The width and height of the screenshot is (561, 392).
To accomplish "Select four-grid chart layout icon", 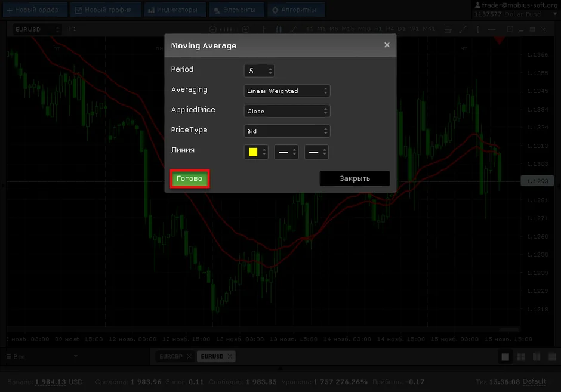I will [x=521, y=357].
